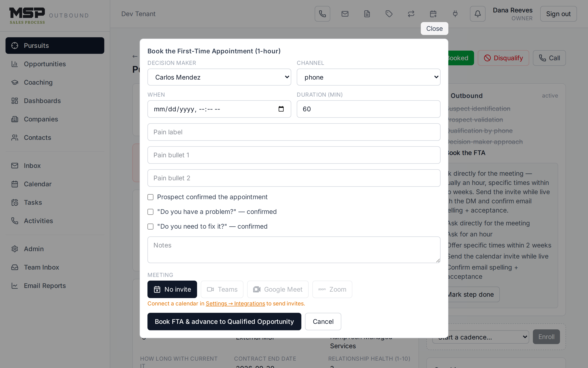Click the Tasks calendar-clock icon in the sidebar
The image size is (588, 368).
click(15, 202)
